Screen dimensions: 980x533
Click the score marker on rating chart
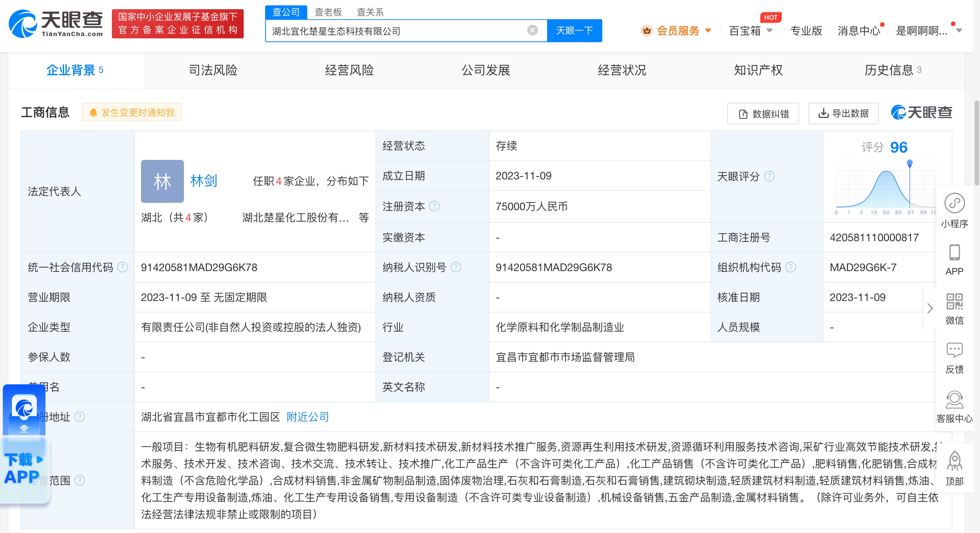pos(910,163)
